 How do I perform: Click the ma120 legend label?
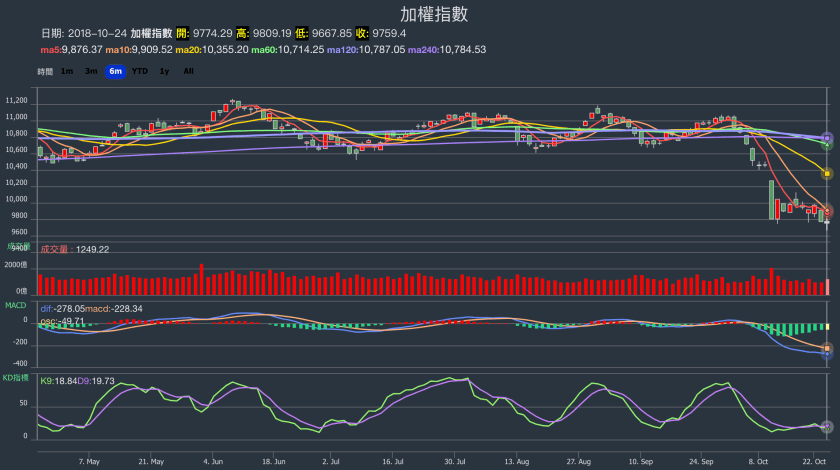(x=341, y=49)
